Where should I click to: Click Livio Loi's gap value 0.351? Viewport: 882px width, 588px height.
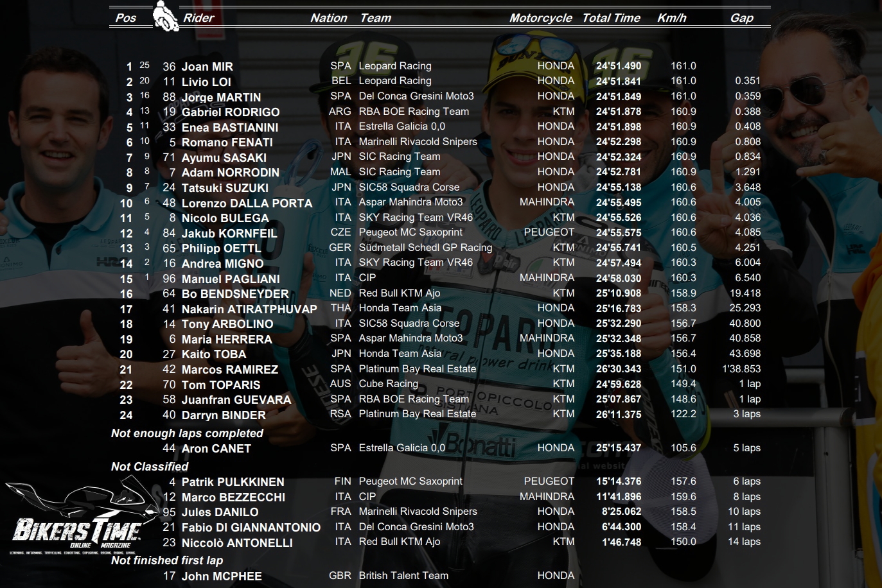pyautogui.click(x=748, y=81)
